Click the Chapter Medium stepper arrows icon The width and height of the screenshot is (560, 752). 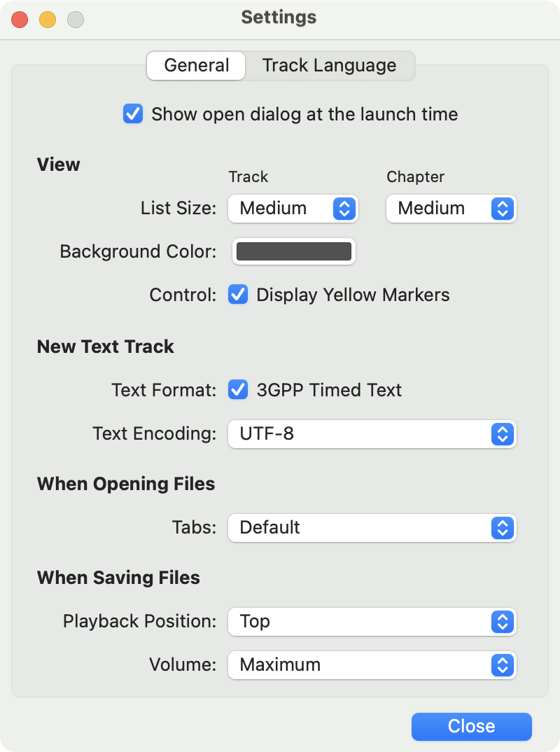click(x=503, y=209)
